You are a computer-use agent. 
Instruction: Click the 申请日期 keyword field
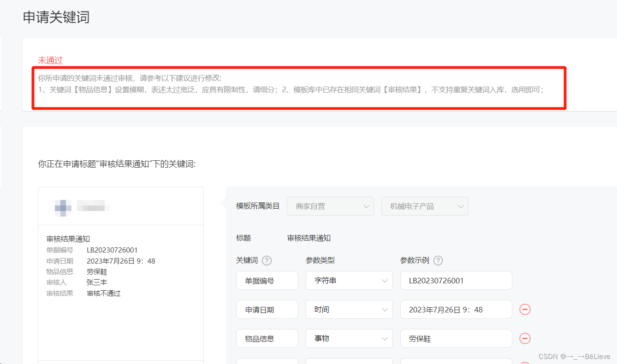pyautogui.click(x=267, y=309)
